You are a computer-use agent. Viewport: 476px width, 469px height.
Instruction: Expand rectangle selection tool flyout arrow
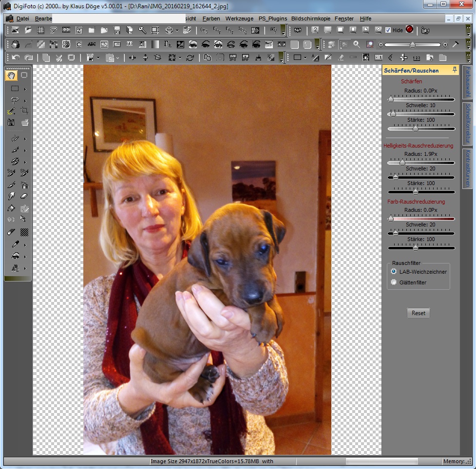coord(25,89)
